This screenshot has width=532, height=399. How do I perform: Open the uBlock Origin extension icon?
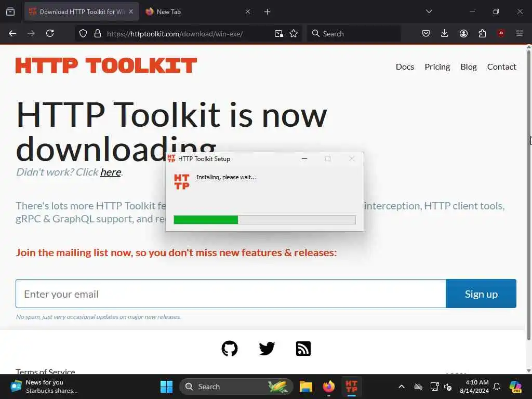tap(501, 33)
